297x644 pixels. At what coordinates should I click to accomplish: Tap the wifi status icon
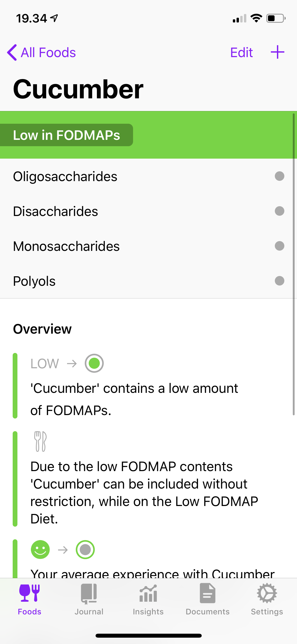256,18
